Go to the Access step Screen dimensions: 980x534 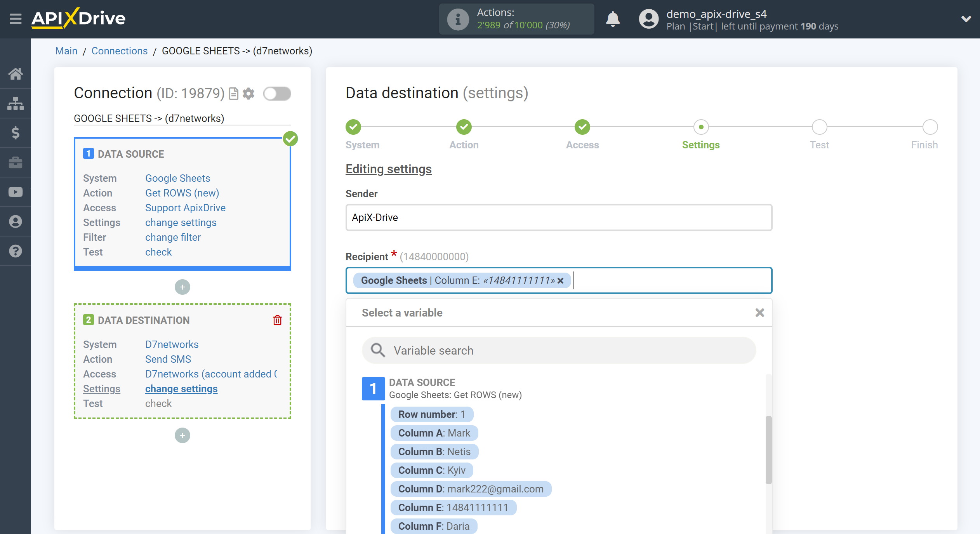point(582,127)
